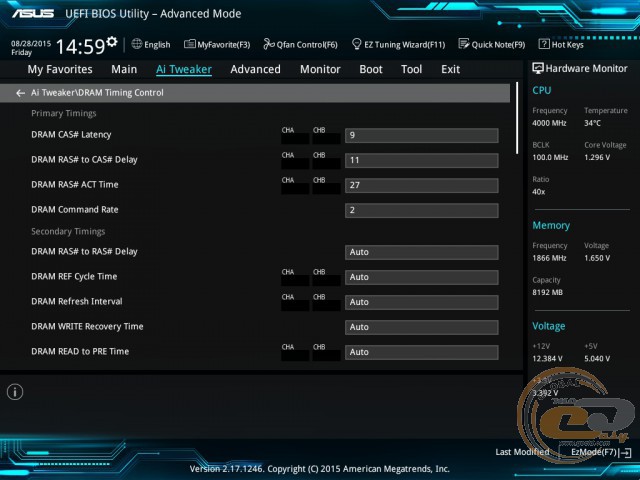Switch to My Favorites tab
The image size is (640, 480).
click(60, 69)
